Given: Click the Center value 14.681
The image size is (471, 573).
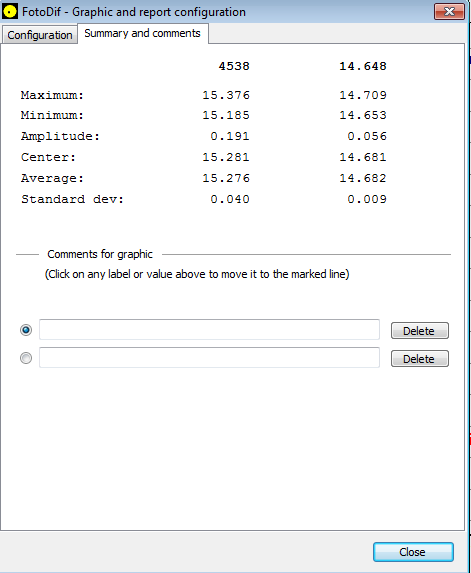Looking at the screenshot, I should click(x=363, y=157).
